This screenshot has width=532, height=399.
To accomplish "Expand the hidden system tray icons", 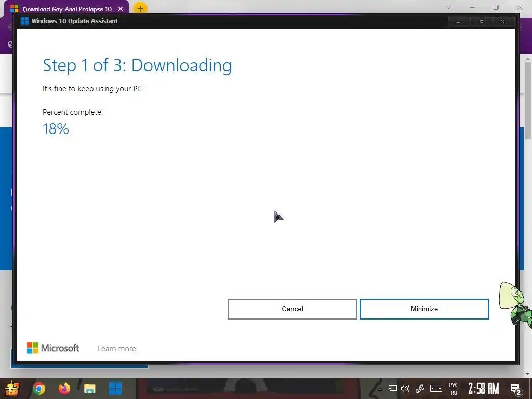I will pyautogui.click(x=380, y=389).
